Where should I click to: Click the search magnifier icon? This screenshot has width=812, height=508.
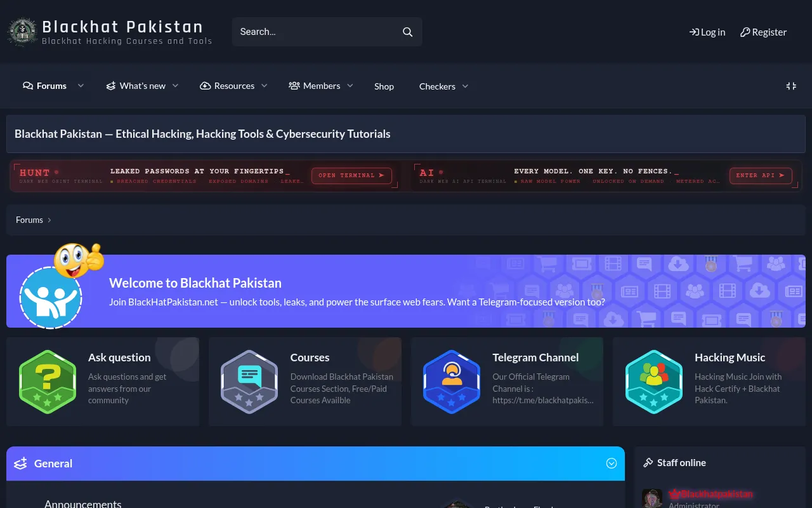click(x=408, y=32)
